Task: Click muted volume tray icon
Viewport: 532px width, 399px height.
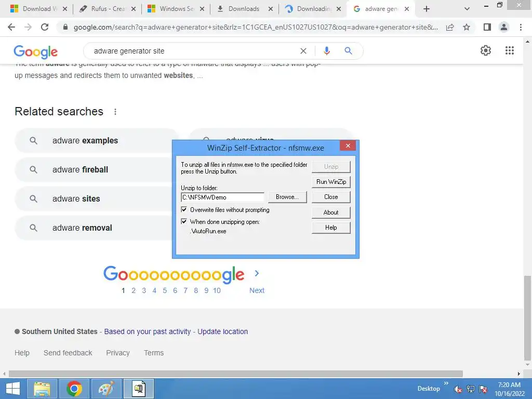Action: (458, 389)
